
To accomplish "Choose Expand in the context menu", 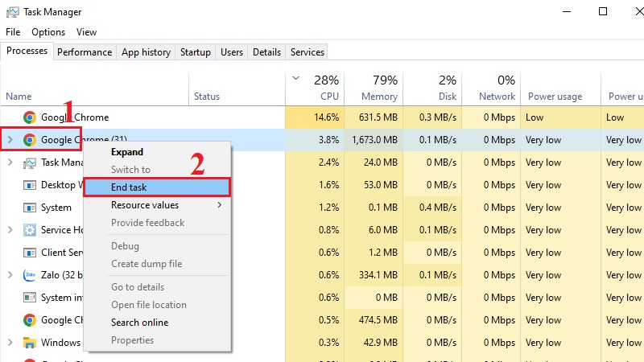I will click(x=157, y=152).
